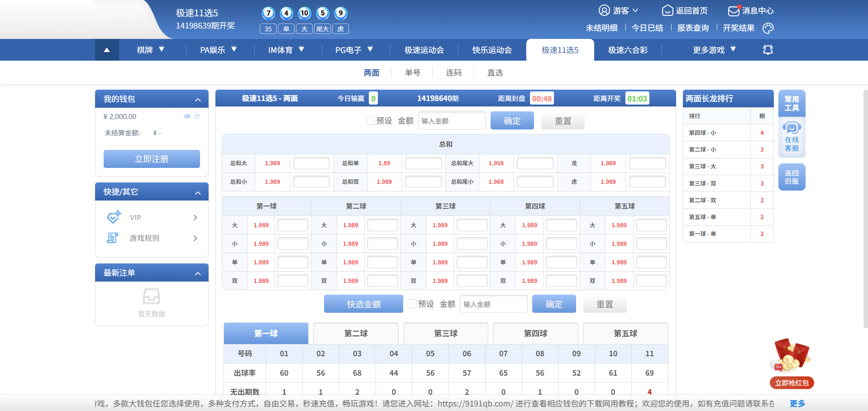Enable the 预设 checkbox above the odds table
The height and width of the screenshot is (411, 868).
370,120
